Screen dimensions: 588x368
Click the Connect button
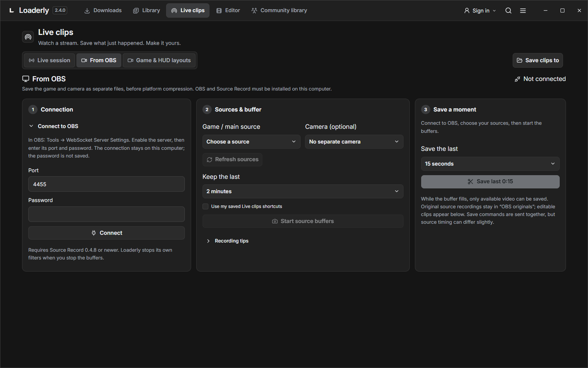[x=107, y=233]
